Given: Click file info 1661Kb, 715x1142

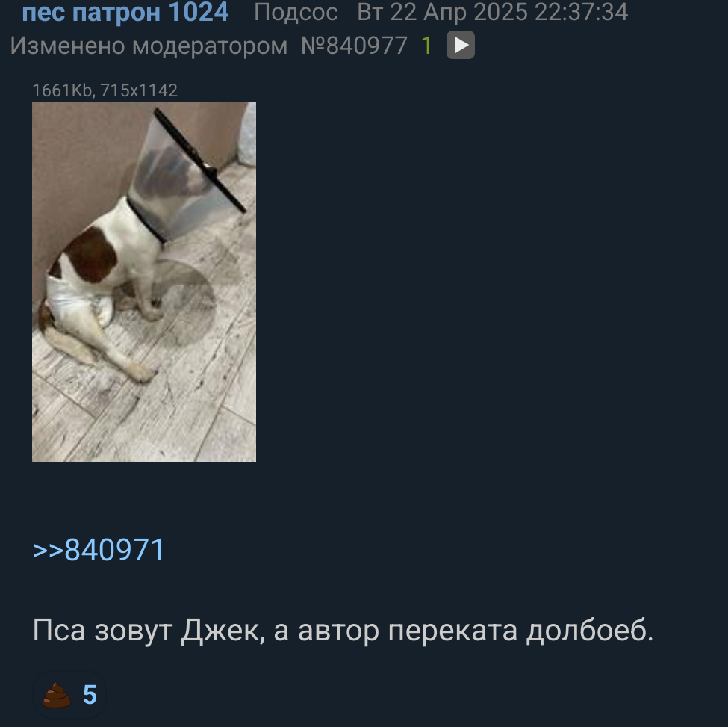Looking at the screenshot, I should [x=105, y=90].
